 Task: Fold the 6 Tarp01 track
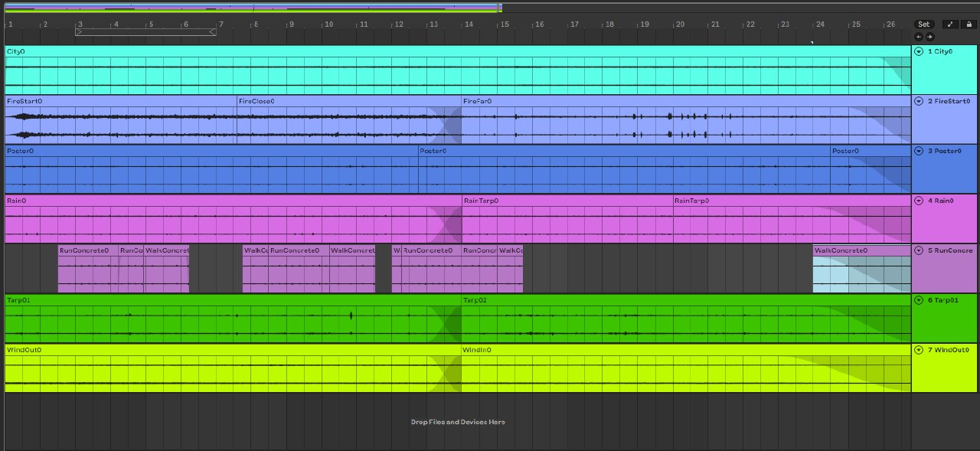[920, 300]
